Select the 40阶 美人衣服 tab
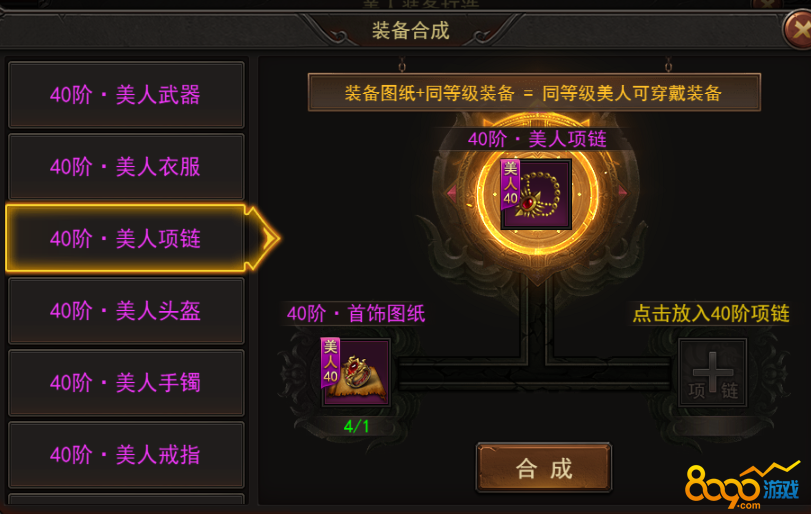The image size is (811, 514). (x=126, y=167)
